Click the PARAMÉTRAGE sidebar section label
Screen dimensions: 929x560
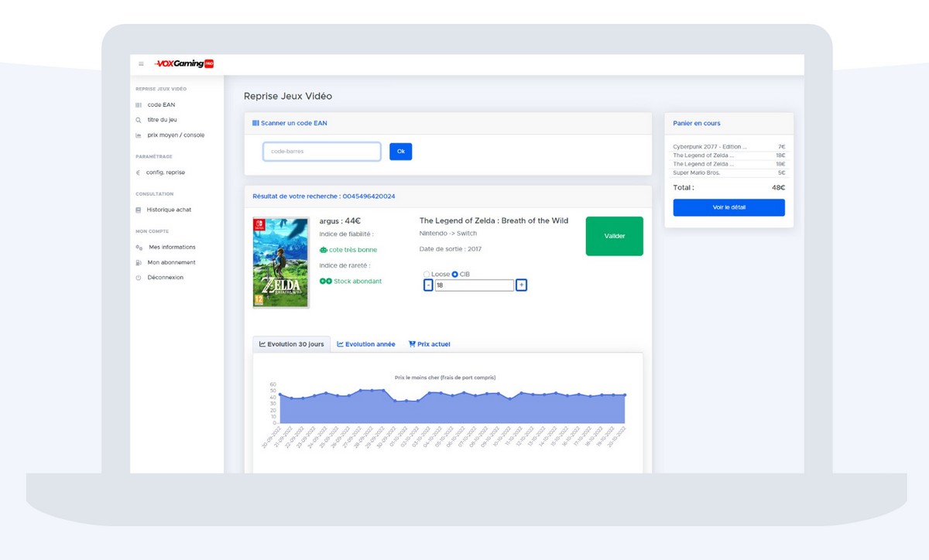pos(153,156)
